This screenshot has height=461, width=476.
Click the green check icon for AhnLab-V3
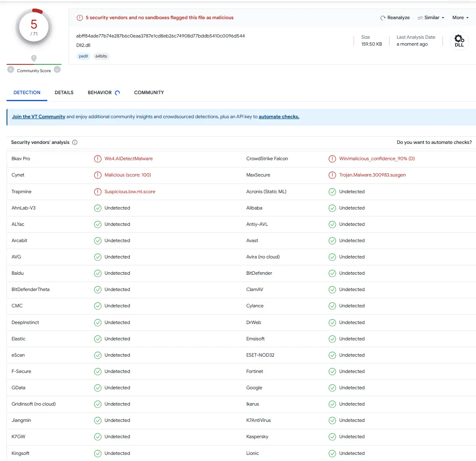tap(98, 208)
